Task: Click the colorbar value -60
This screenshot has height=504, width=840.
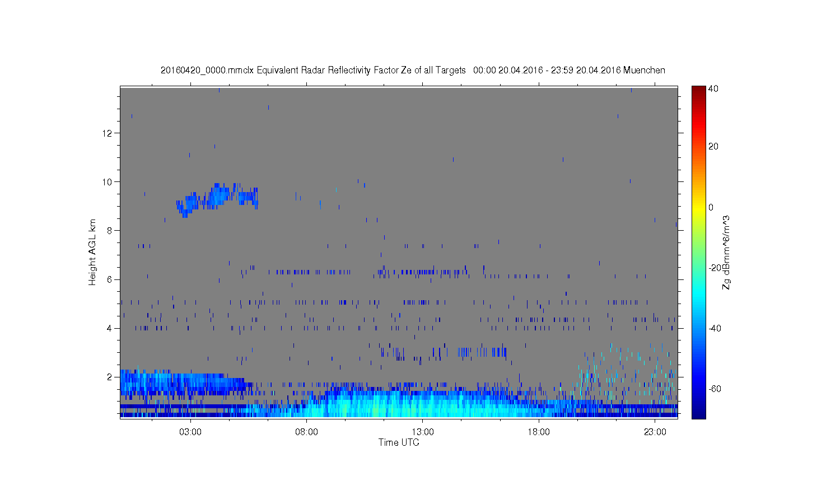Action: coord(715,389)
